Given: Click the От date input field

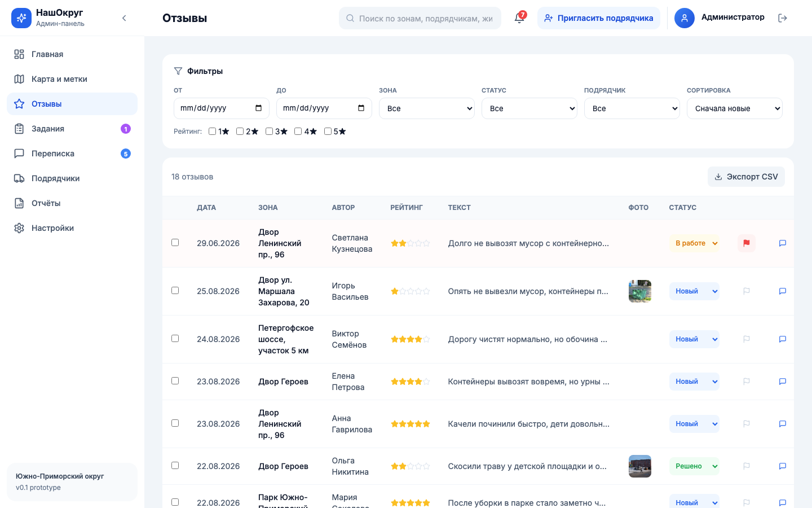Looking at the screenshot, I should (222, 108).
